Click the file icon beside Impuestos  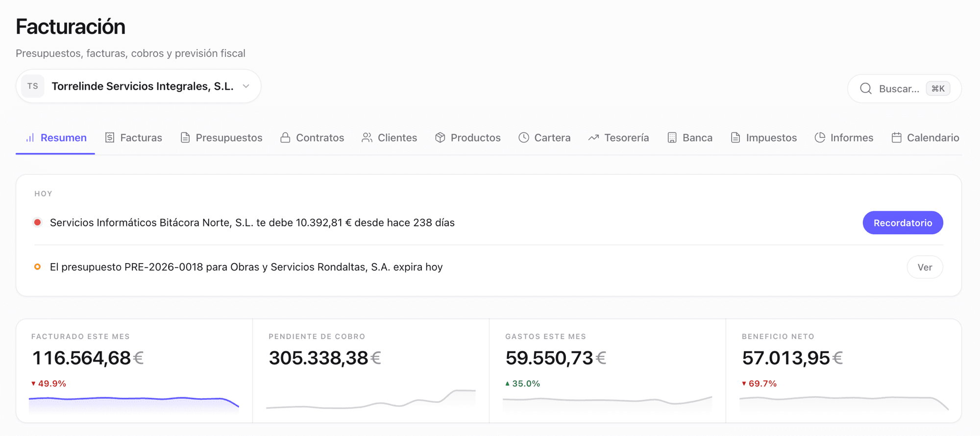click(735, 138)
